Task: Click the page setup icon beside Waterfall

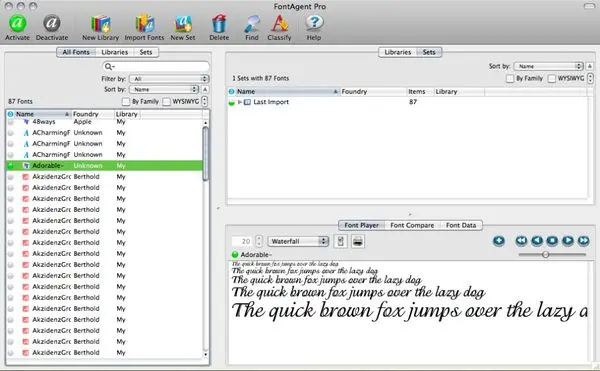Action: (341, 241)
